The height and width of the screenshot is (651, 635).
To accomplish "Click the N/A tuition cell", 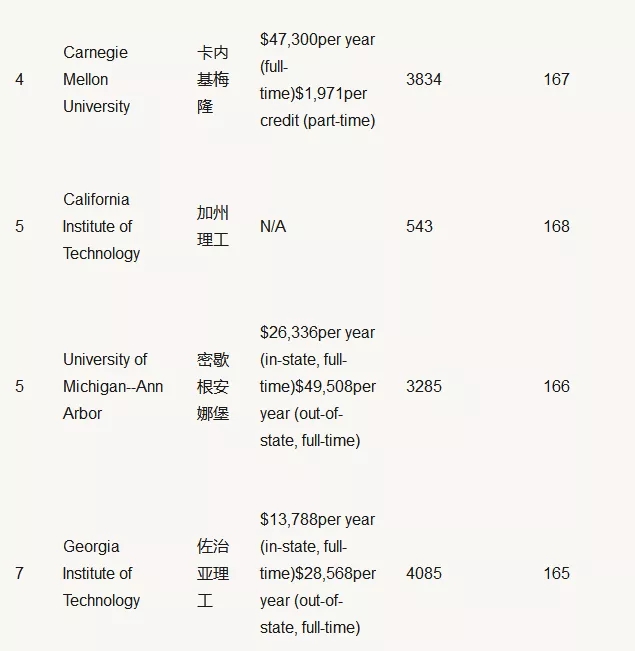I will click(273, 226).
